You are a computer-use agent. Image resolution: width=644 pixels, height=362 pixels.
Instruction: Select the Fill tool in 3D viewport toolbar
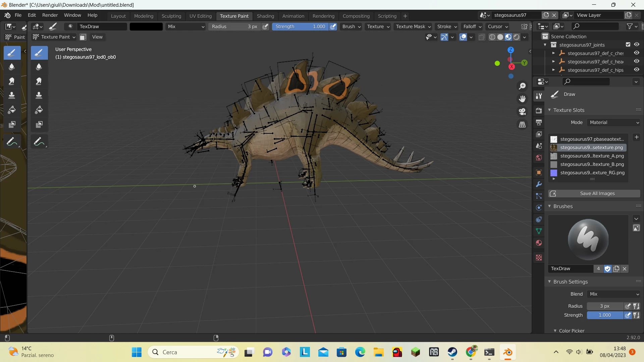click(x=39, y=110)
